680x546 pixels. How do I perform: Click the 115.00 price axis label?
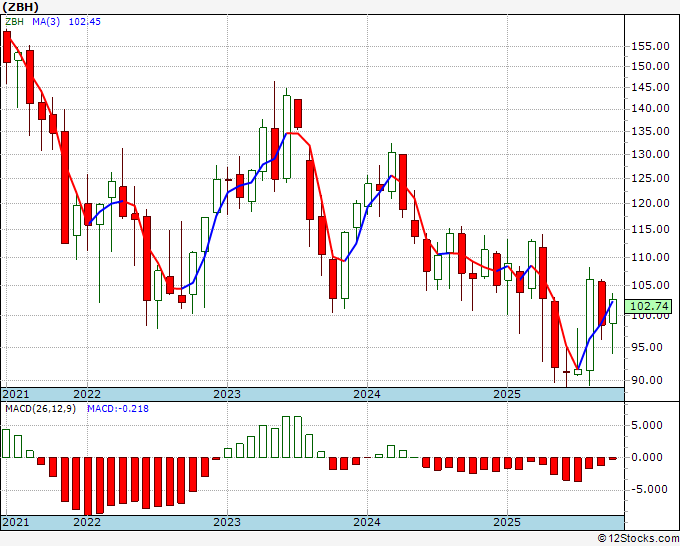[650, 229]
